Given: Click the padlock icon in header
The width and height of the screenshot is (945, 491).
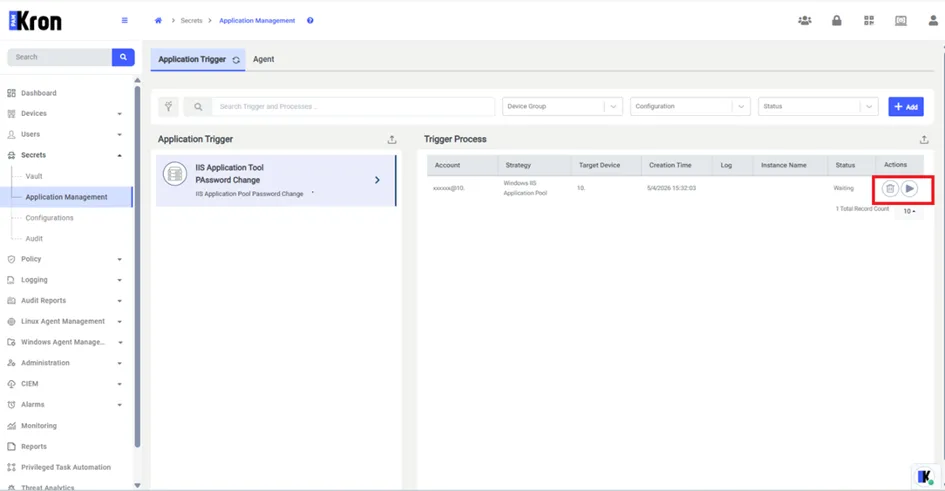Looking at the screenshot, I should click(x=837, y=20).
